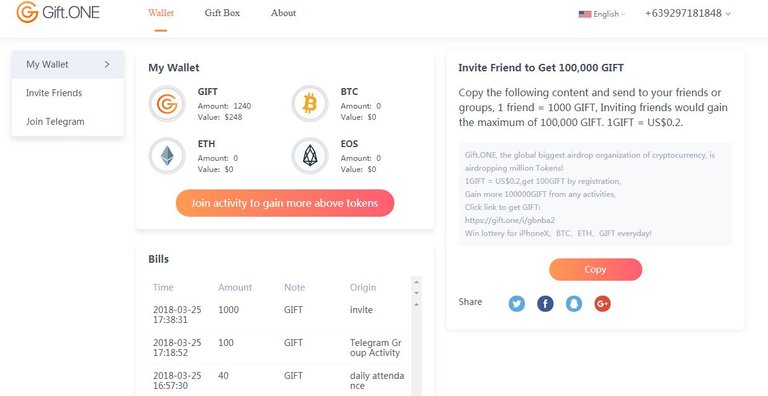Click Join activity to gain more tokens
Viewport: 768px width, 396px height.
click(x=285, y=203)
